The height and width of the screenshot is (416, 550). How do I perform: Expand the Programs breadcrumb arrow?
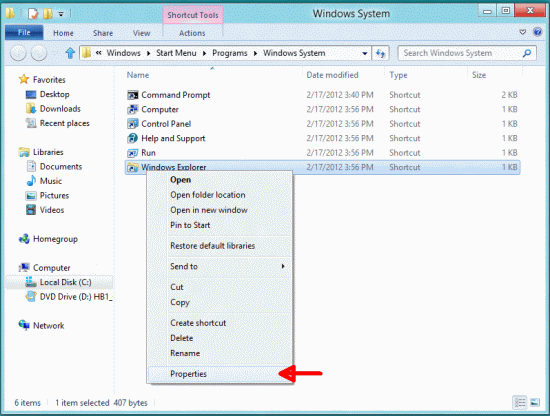[x=255, y=53]
